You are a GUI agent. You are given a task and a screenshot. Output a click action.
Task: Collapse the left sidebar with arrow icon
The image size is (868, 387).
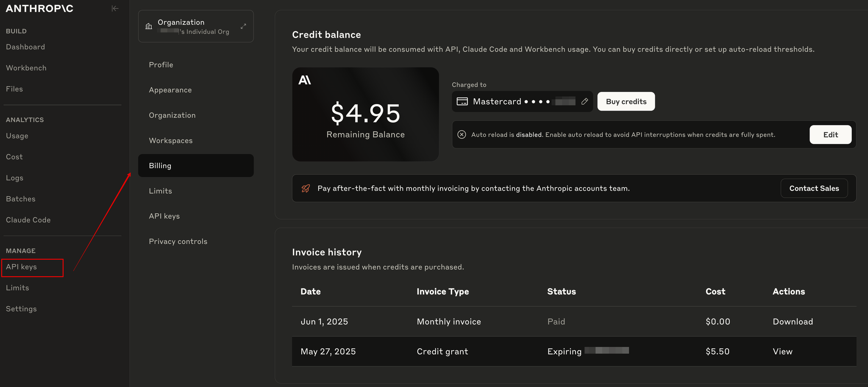point(115,8)
